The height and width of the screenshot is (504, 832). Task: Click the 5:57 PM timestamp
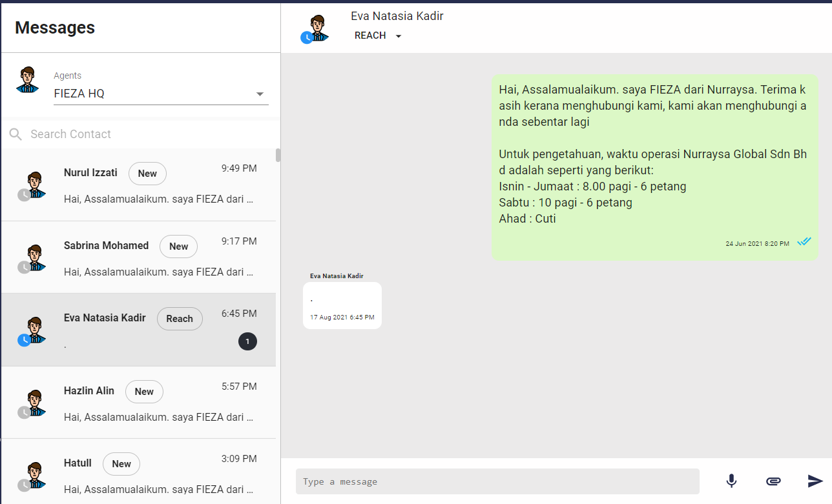(x=239, y=387)
